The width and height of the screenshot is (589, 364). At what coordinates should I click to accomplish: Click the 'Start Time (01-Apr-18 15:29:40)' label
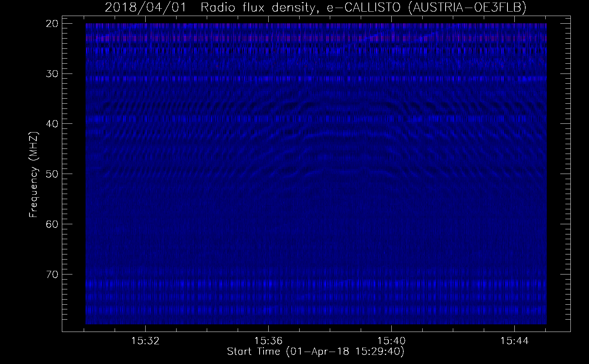click(x=316, y=352)
